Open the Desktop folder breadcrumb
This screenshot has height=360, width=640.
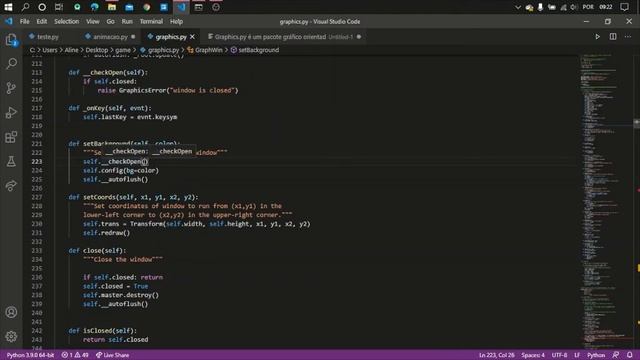point(97,50)
